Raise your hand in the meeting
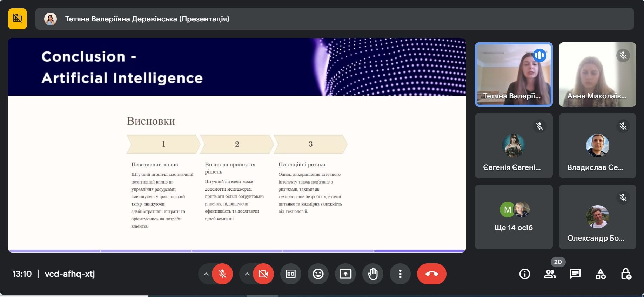 (373, 274)
